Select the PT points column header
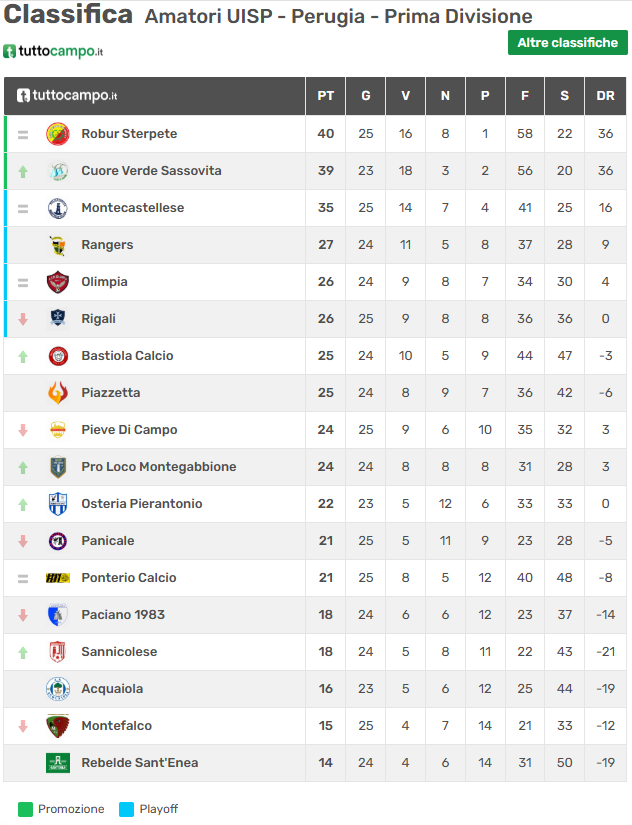Screen dimensions: 632x825 coord(325,96)
